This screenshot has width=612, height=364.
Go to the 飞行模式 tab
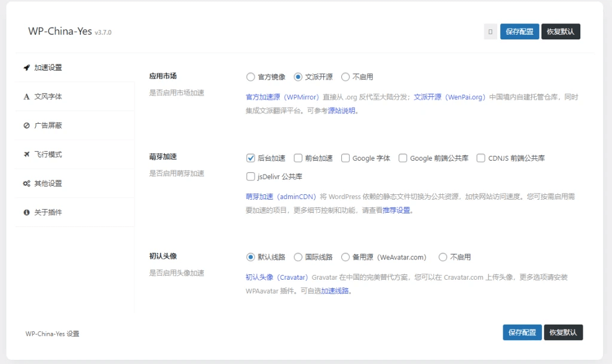[75, 154]
